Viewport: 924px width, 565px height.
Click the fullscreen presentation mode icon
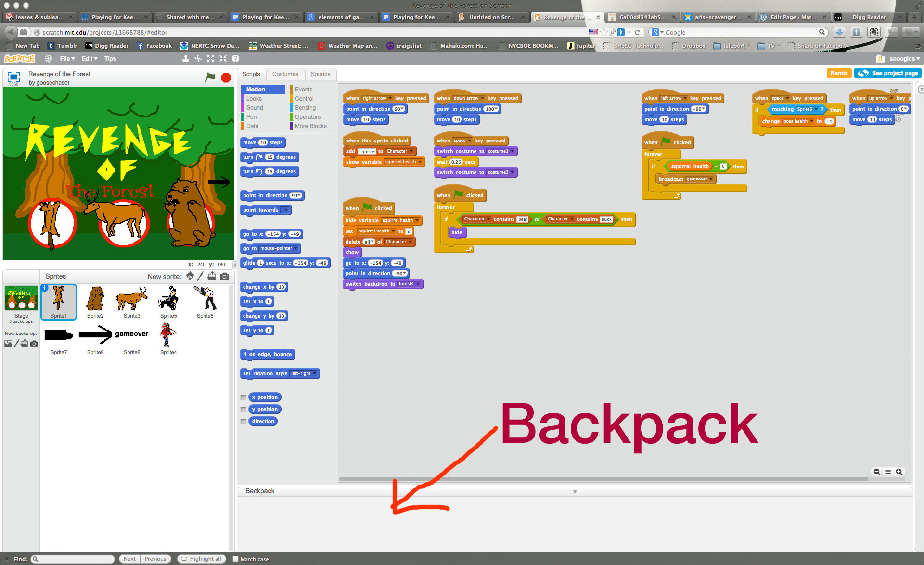click(x=13, y=77)
